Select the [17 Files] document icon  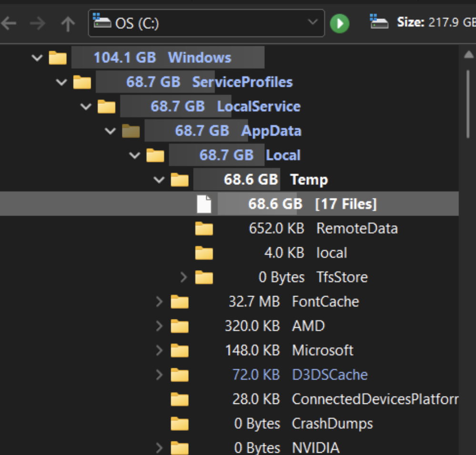coord(204,203)
